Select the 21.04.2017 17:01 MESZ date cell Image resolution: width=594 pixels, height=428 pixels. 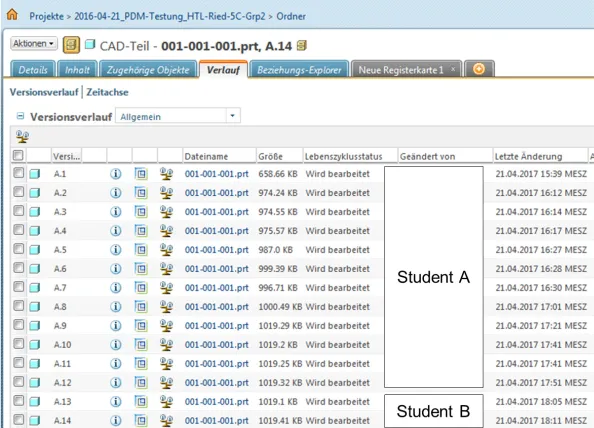tap(541, 306)
